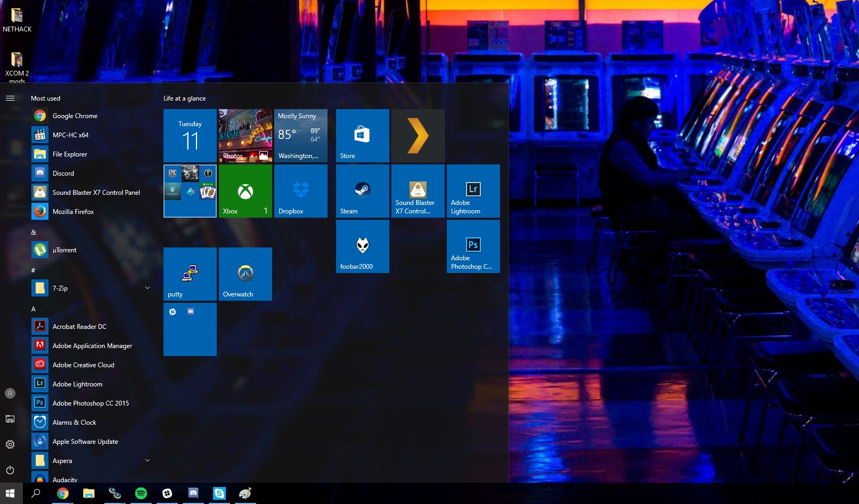The width and height of the screenshot is (859, 504).
Task: Open the Power options button
Action: coord(10,470)
